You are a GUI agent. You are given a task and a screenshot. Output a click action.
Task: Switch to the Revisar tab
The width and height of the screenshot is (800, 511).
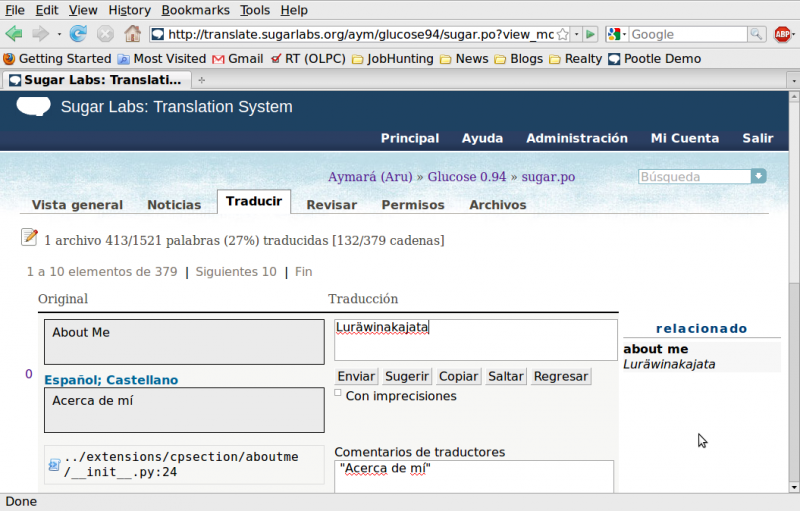[331, 204]
